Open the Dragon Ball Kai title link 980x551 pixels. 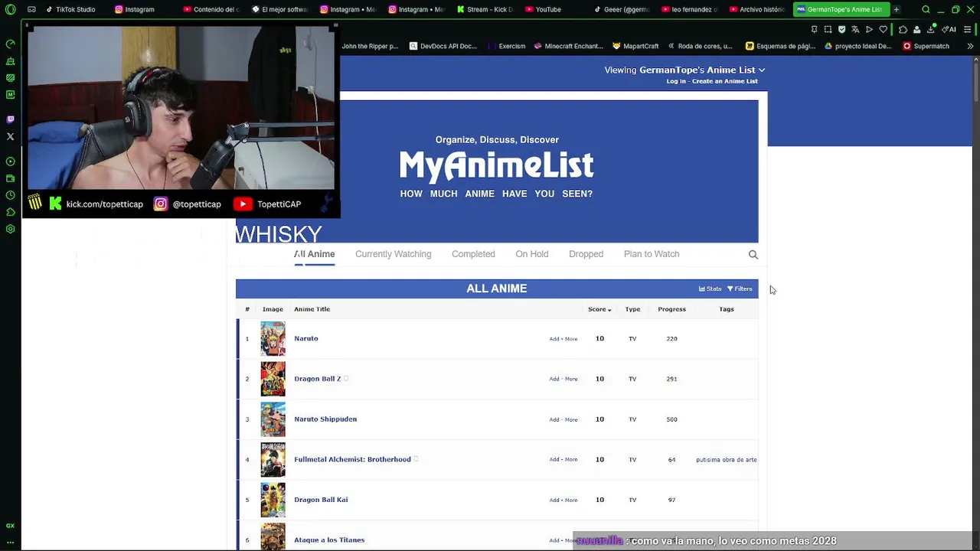[321, 500]
